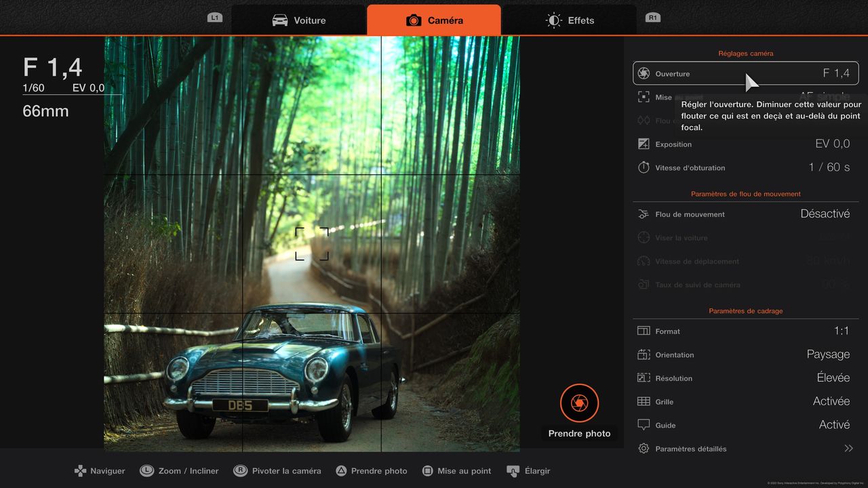The image size is (868, 488).
Task: Click the Paramètres de flou de mouvement header
Action: point(746,194)
